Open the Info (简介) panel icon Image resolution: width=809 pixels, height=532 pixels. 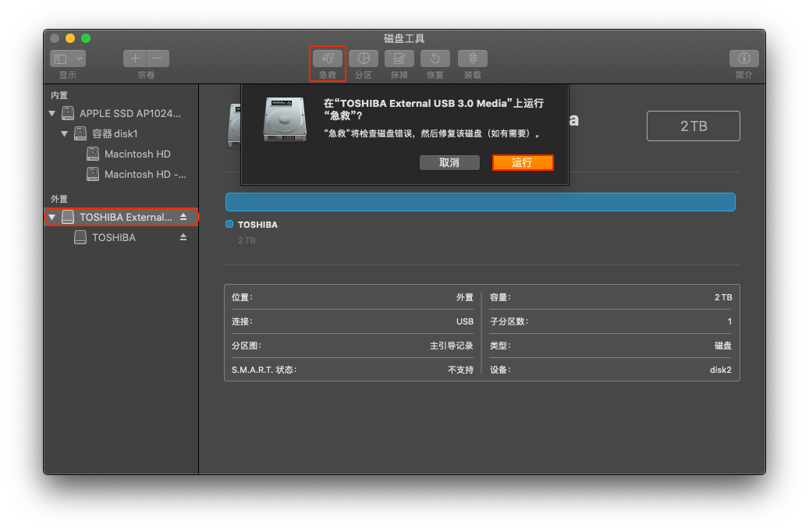(743, 59)
